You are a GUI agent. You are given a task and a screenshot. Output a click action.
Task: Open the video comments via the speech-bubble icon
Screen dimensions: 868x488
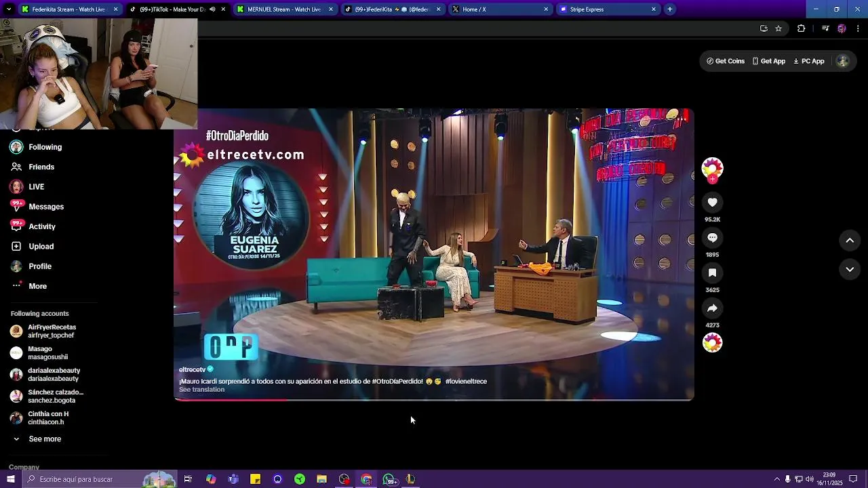pyautogui.click(x=712, y=237)
